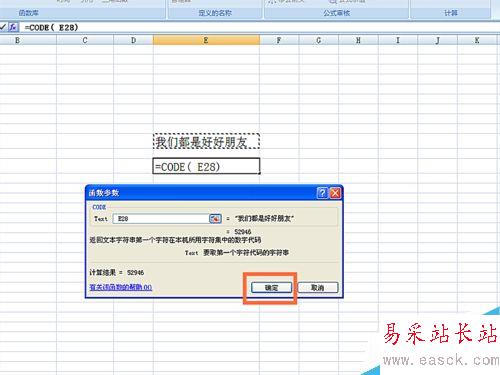Select column J header
This screenshot has width=500, height=375.
coord(437,40)
